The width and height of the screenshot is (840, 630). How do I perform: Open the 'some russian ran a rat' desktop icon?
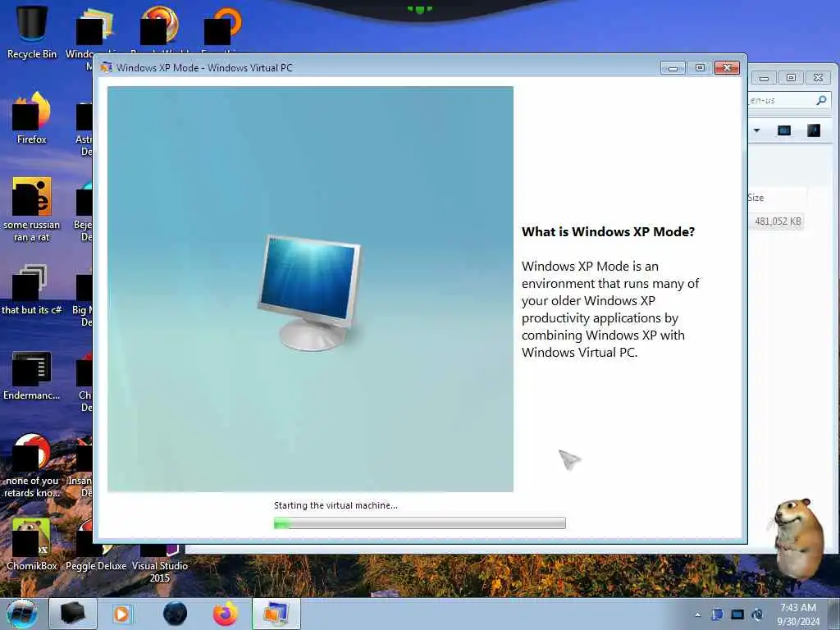click(32, 209)
